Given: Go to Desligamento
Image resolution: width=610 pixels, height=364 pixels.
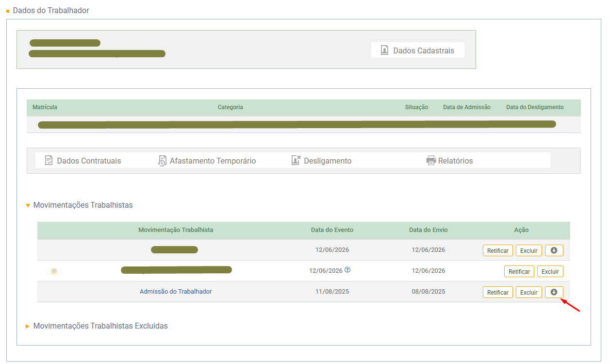Looking at the screenshot, I should [x=321, y=161].
